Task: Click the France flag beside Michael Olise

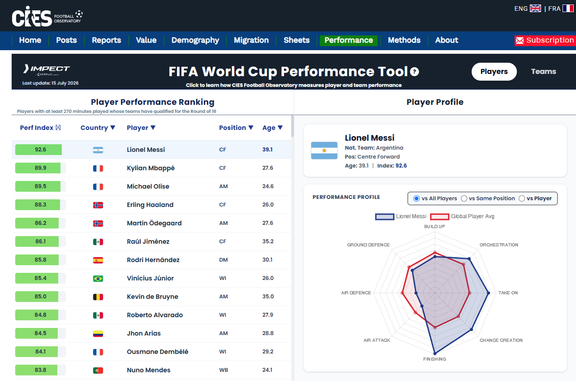Action: [x=98, y=186]
